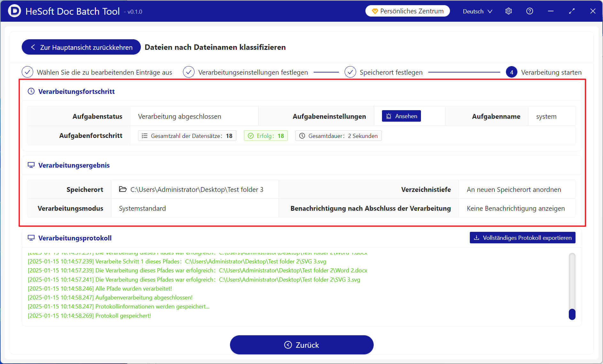Click the green check icon in Erfolg
The image size is (603, 364).
pos(251,136)
